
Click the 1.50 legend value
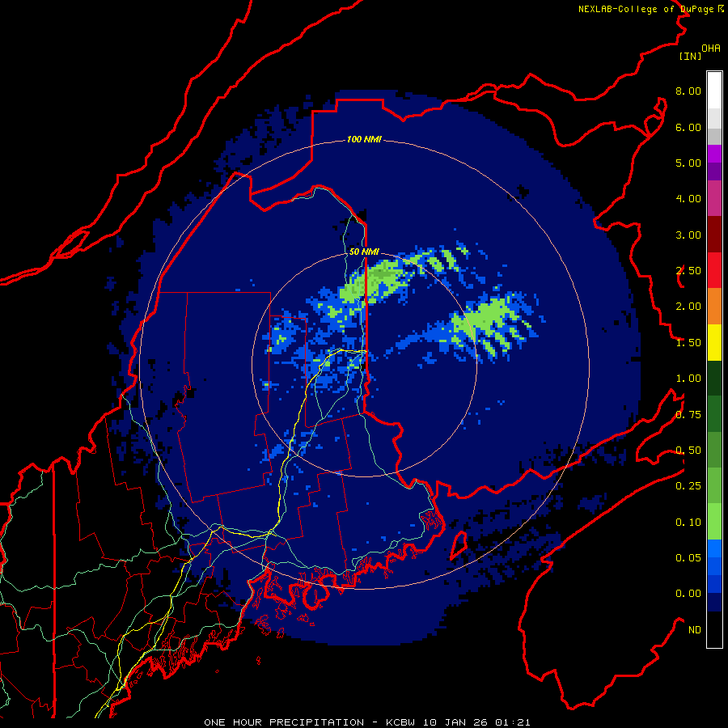(688, 343)
